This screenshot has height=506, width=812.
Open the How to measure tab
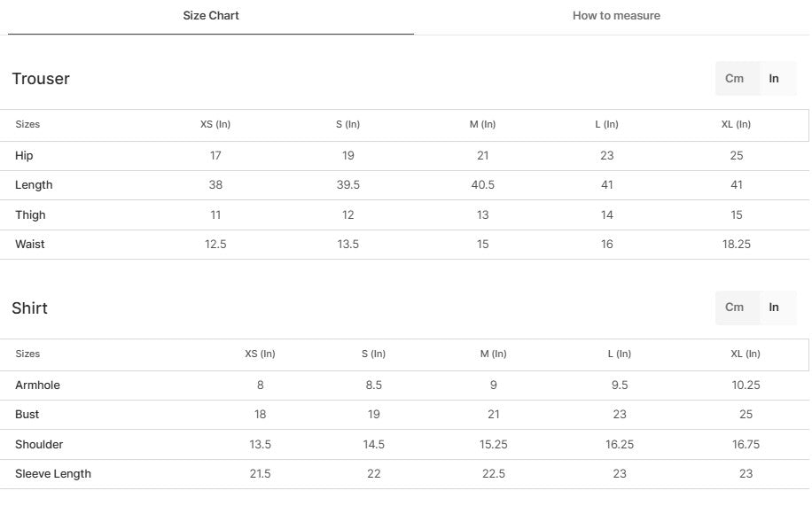[616, 16]
